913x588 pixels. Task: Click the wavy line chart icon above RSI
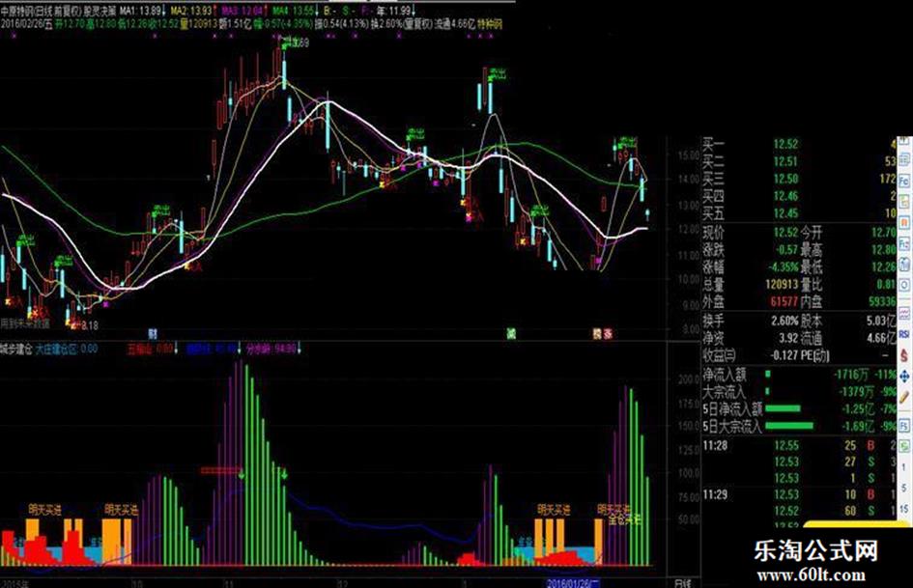click(x=904, y=313)
